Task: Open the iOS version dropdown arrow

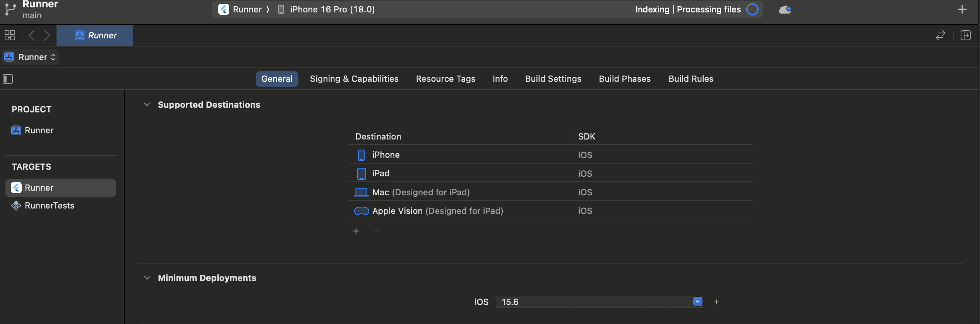Action: click(x=697, y=302)
